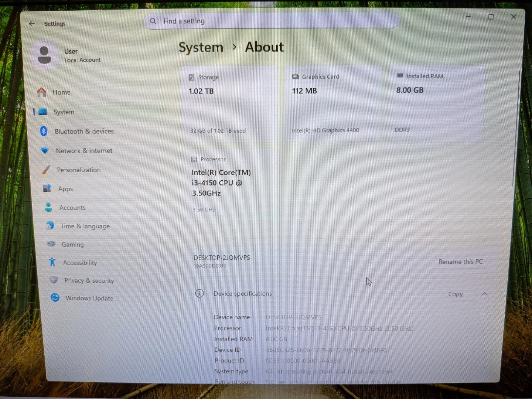Select the Accessibility figure icon
Viewport: 532px width, 399px height.
coord(52,262)
